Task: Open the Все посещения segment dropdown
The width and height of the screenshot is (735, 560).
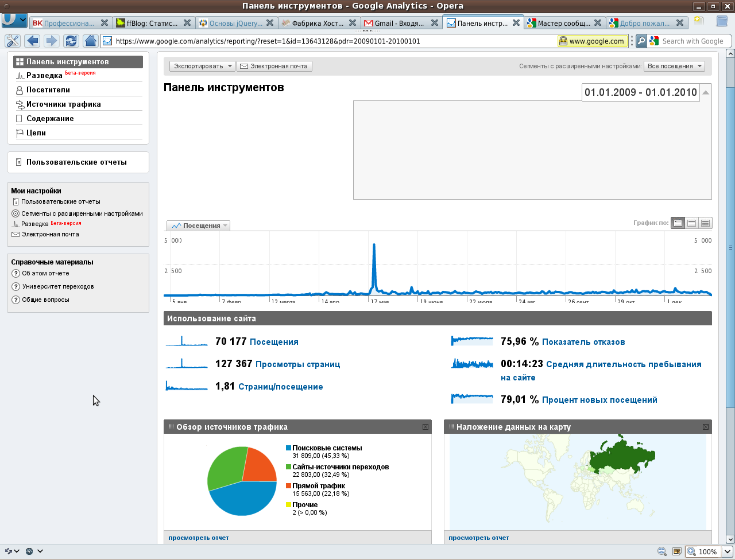Action: pos(674,66)
